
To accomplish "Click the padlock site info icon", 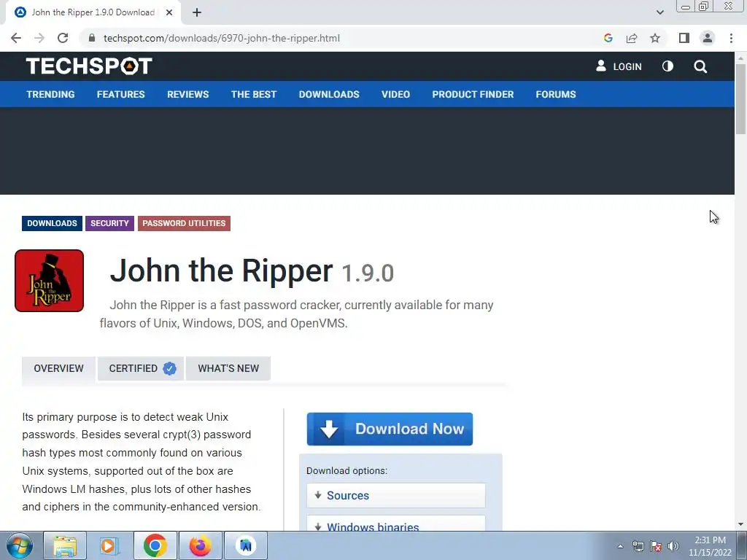I will 92,38.
